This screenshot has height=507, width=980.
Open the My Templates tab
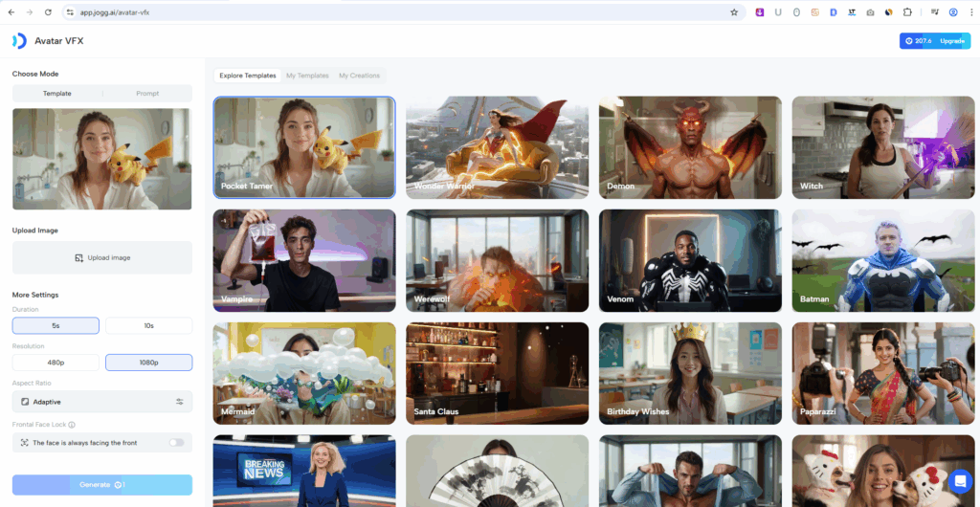pos(307,76)
